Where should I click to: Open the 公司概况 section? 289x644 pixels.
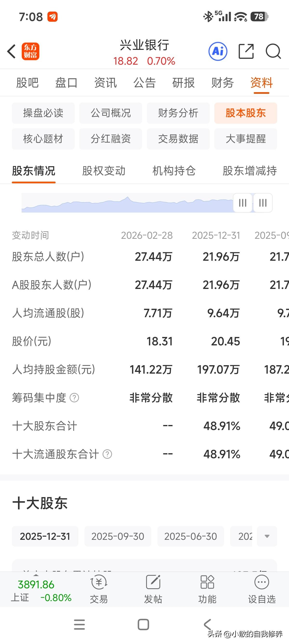point(111,113)
